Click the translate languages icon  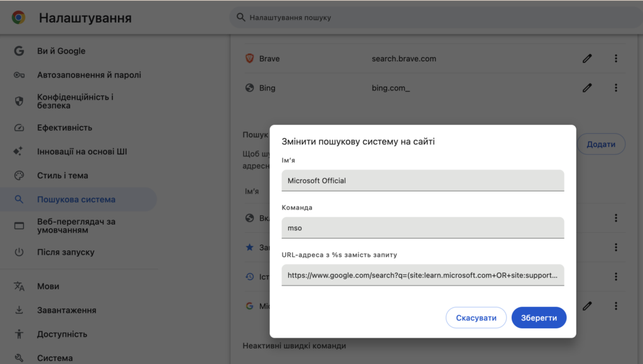[19, 286]
